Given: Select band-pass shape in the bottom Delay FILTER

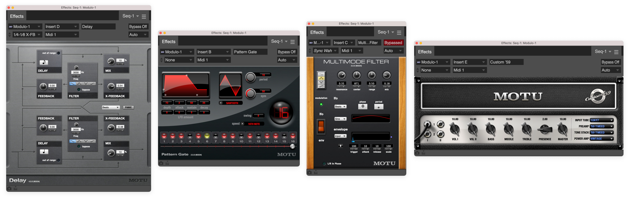Looking at the screenshot, I should tap(79, 141).
